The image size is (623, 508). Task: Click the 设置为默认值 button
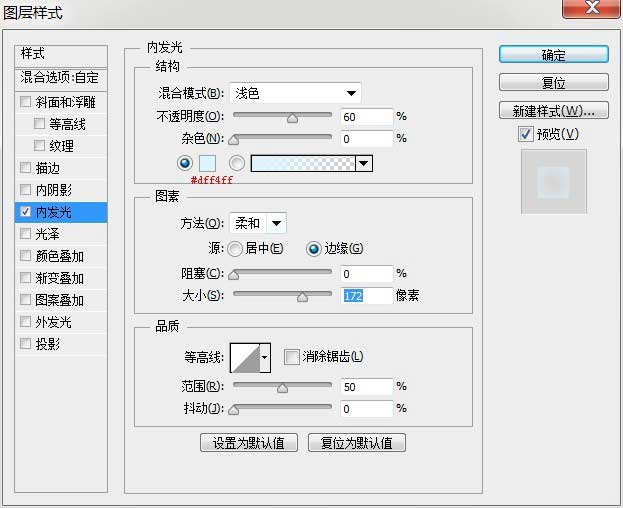click(x=249, y=442)
